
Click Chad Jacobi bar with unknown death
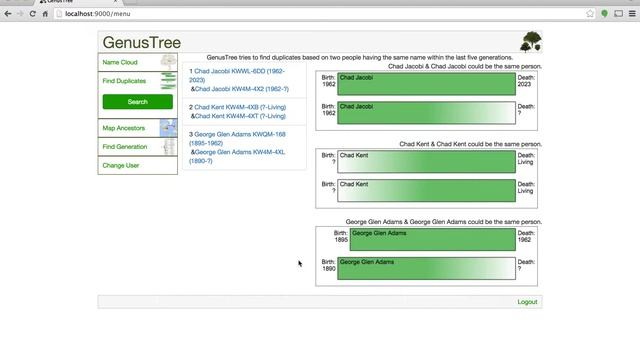pyautogui.click(x=427, y=113)
